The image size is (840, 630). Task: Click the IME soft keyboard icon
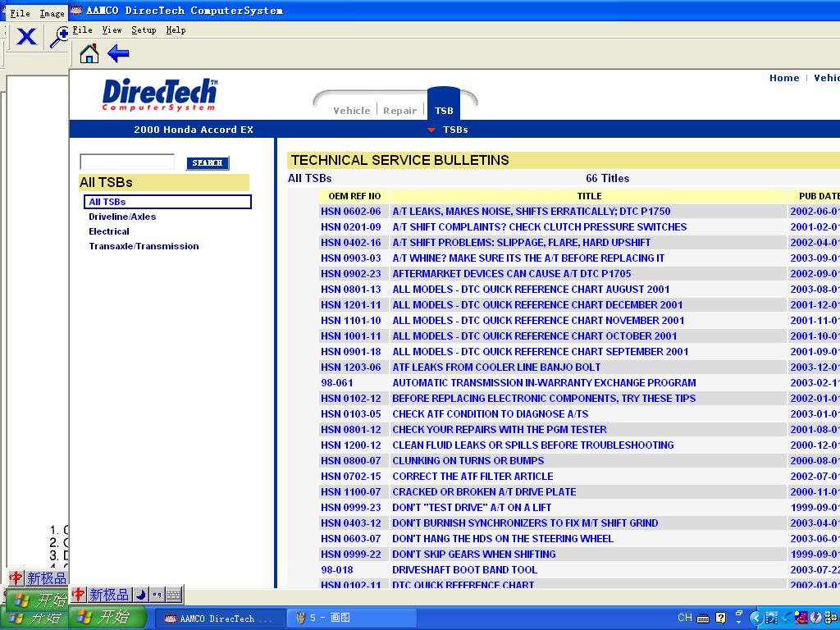click(x=173, y=595)
